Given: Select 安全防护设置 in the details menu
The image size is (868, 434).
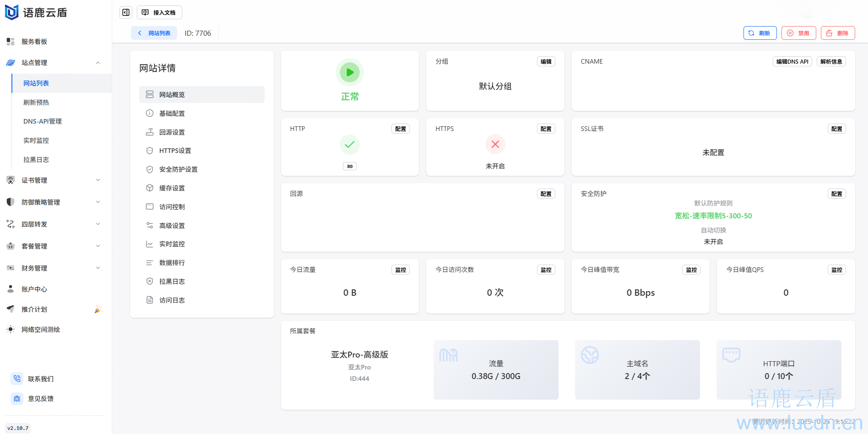Looking at the screenshot, I should (178, 169).
